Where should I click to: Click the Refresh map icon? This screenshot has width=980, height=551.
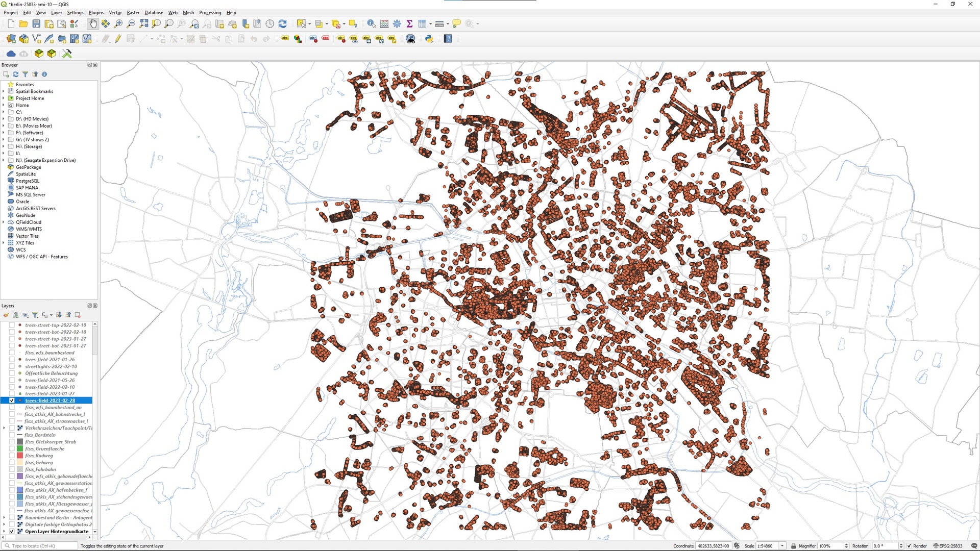pyautogui.click(x=282, y=24)
